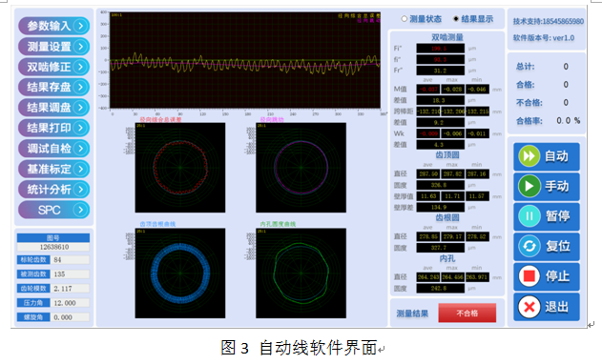The width and height of the screenshot is (602, 364).
Task: Open 结果存盘 to save results
Action: pyautogui.click(x=54, y=87)
